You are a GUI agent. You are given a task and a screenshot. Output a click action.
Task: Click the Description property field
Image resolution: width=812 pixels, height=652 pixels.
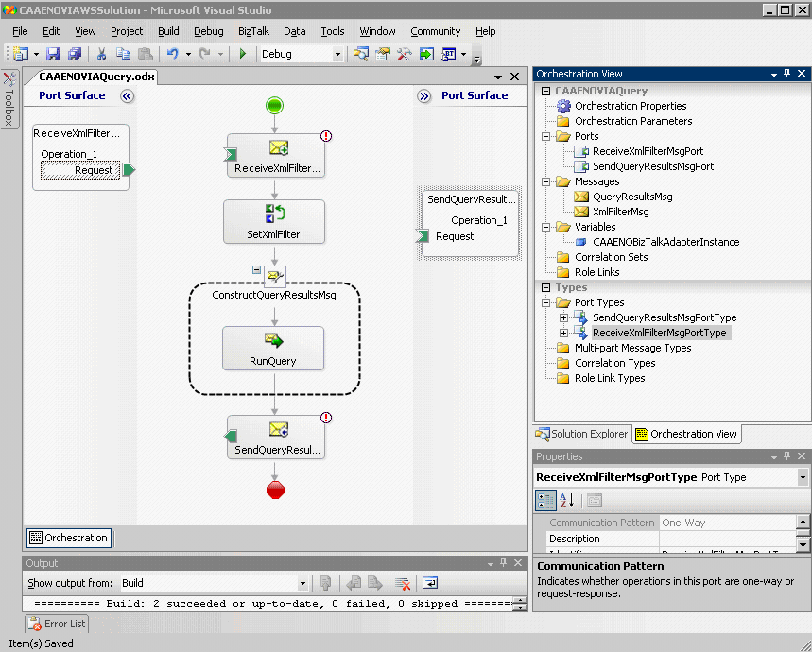pos(727,539)
